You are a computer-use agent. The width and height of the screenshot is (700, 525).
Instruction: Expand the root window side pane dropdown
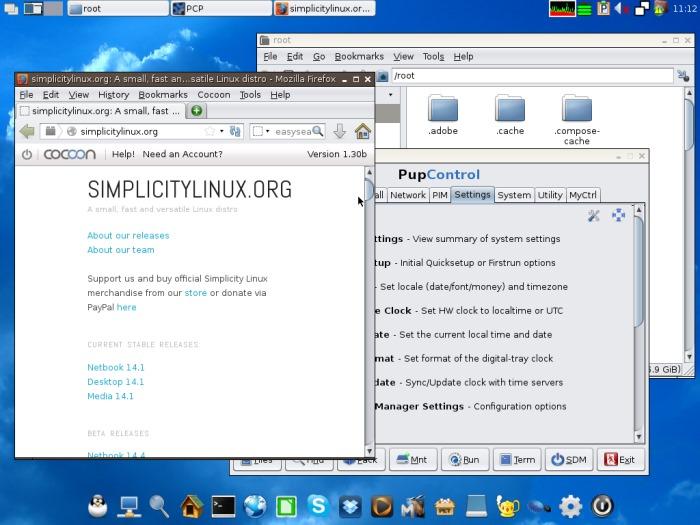391,95
